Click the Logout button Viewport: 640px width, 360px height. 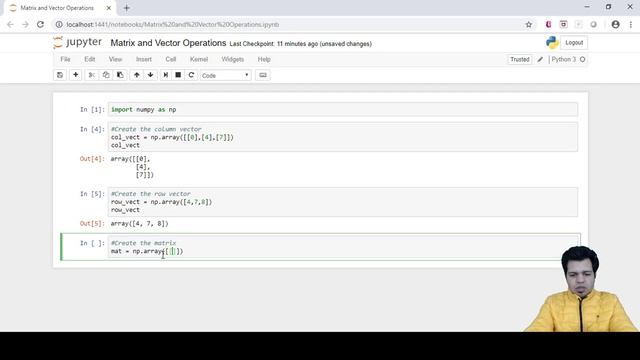click(574, 42)
